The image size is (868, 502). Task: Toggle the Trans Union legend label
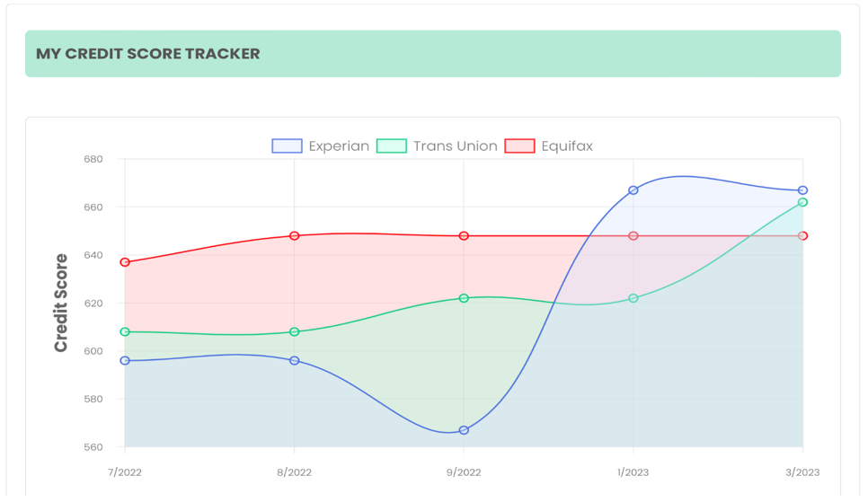(455, 146)
